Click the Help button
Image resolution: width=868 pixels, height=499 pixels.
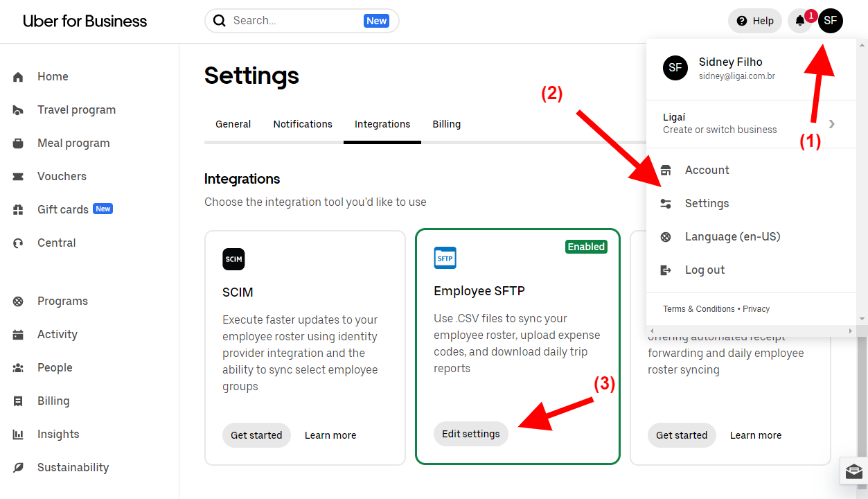coord(755,21)
